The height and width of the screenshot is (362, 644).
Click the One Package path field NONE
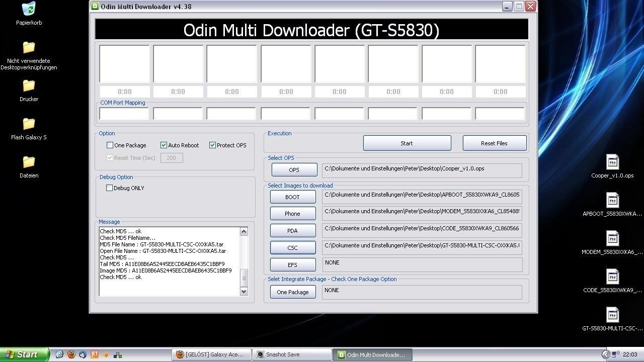click(422, 292)
